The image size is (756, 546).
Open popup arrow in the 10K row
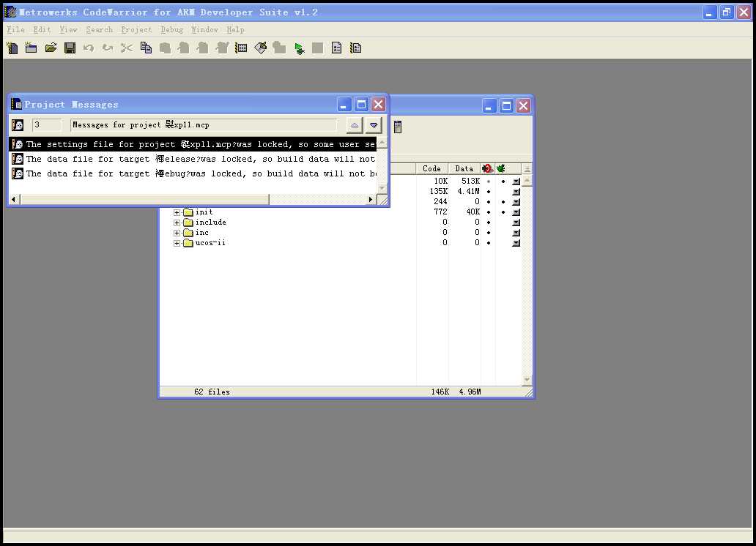pyautogui.click(x=516, y=182)
